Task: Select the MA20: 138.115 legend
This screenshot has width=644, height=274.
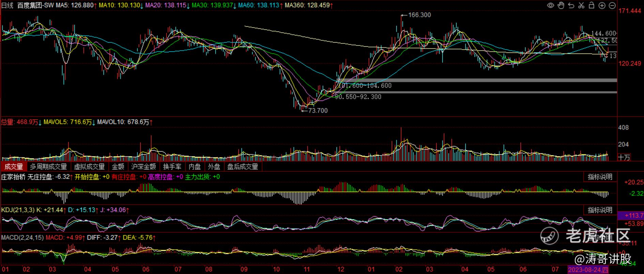Action: pos(167,5)
